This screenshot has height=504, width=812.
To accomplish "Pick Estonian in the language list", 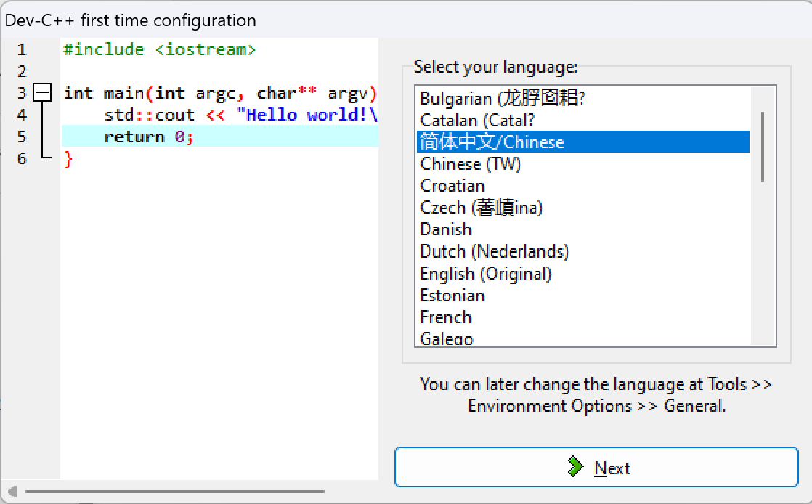I will [x=583, y=296].
